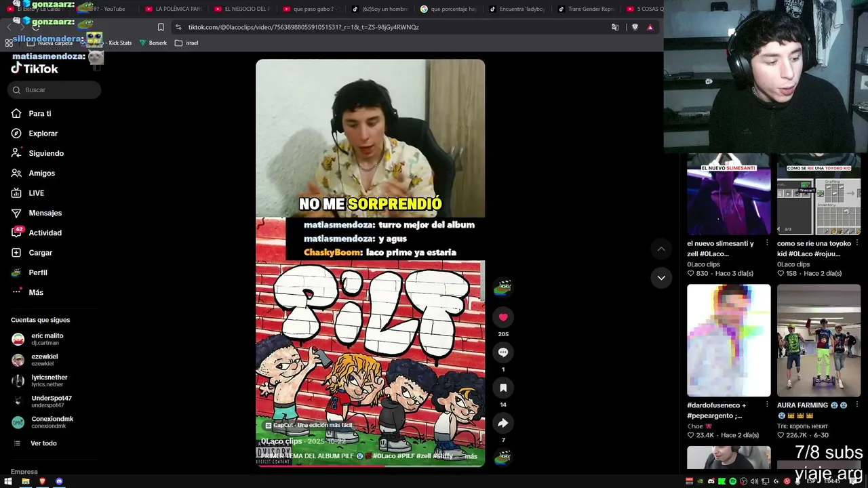
Task: Open options for AURA FARMING video
Action: click(857, 405)
